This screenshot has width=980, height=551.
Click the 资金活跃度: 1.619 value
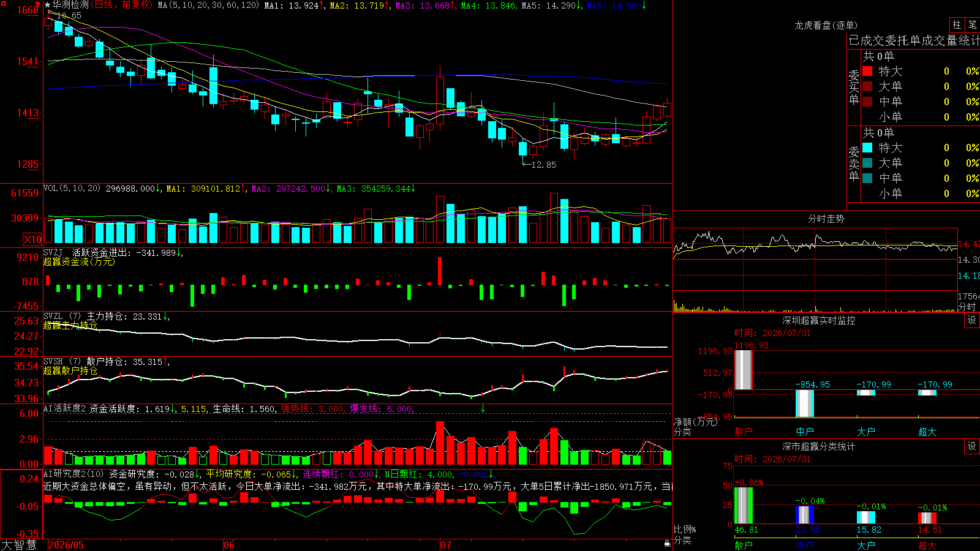[x=130, y=409]
